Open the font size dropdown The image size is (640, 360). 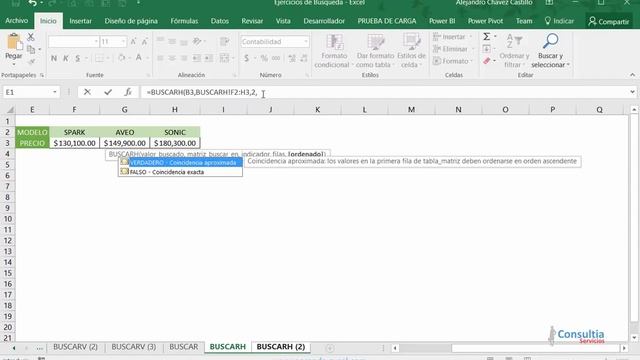click(x=122, y=42)
